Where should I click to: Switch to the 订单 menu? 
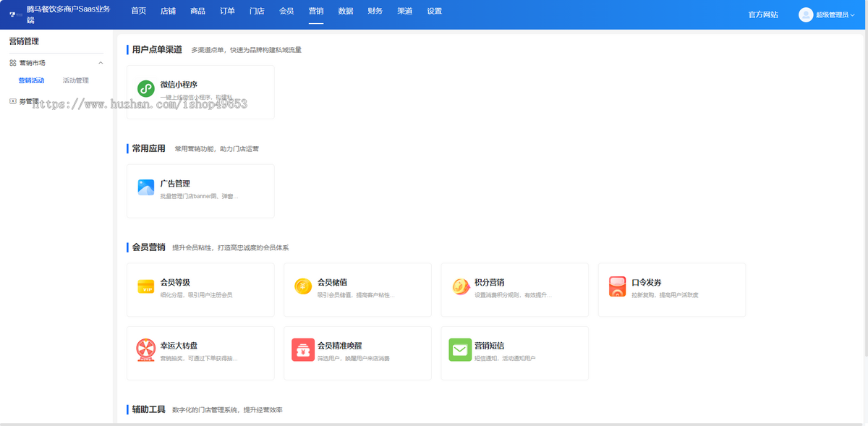[227, 12]
